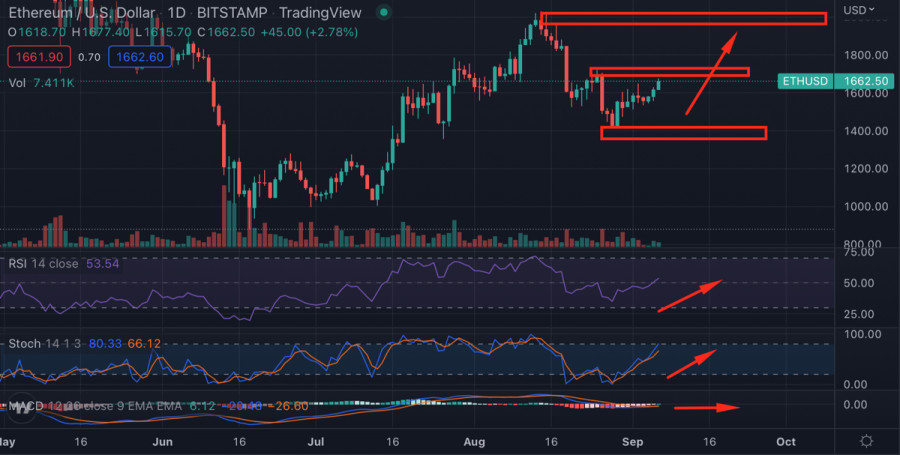The image size is (900, 455).
Task: Click the green market status dot
Action: pyautogui.click(x=385, y=12)
